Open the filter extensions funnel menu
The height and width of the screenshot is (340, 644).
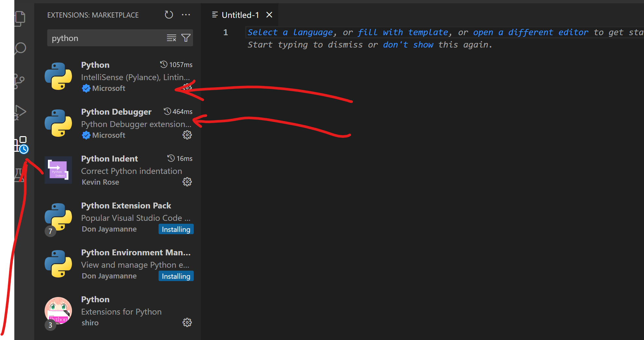(186, 38)
